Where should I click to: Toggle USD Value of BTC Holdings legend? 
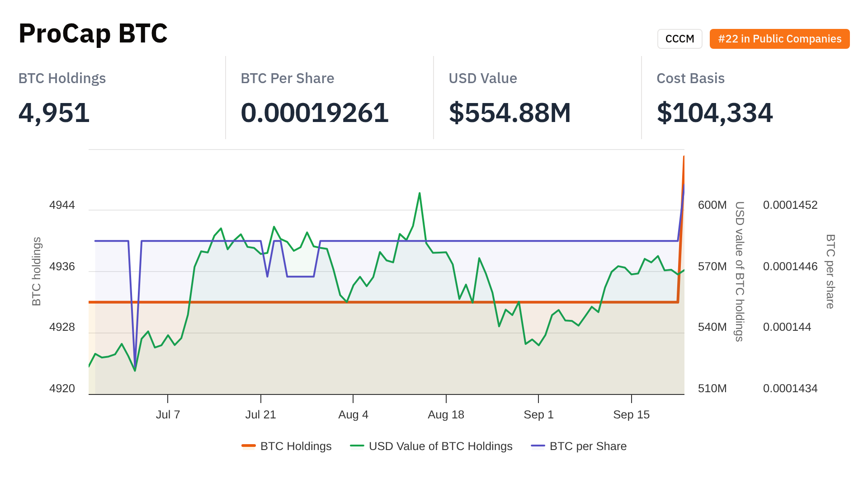(440, 446)
